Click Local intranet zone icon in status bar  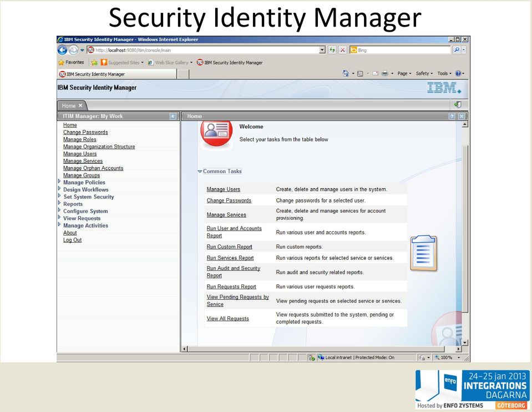tap(321, 358)
